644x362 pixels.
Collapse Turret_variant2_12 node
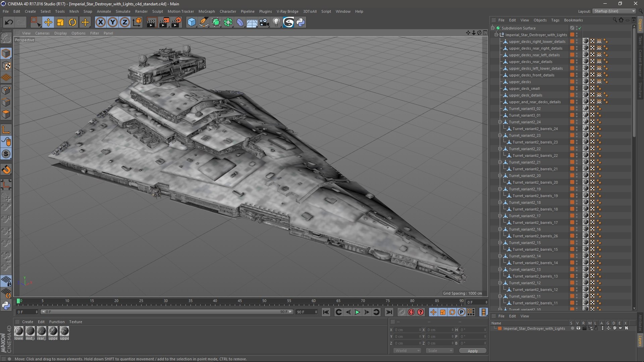coord(500,283)
